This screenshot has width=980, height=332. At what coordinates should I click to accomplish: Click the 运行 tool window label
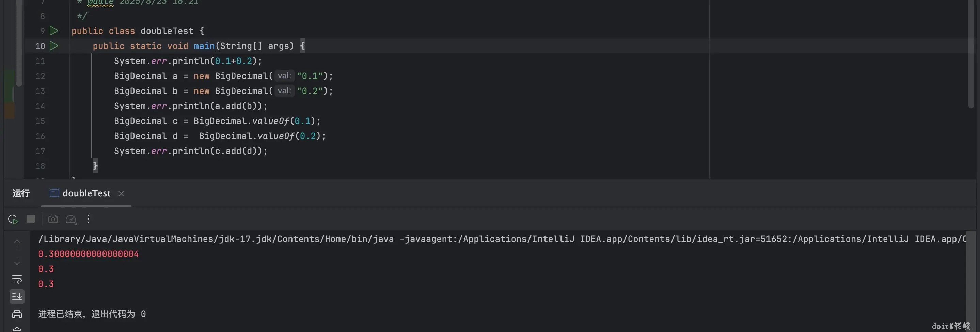(x=21, y=193)
